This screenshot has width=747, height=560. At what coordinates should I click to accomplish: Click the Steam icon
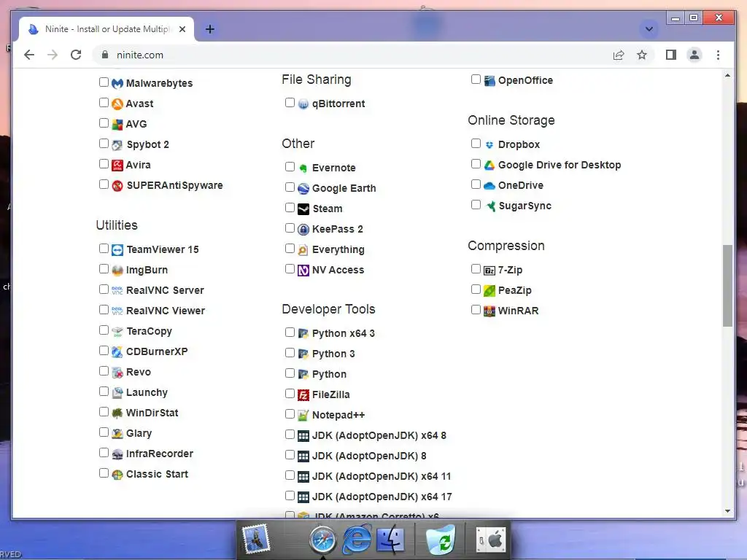click(x=303, y=209)
